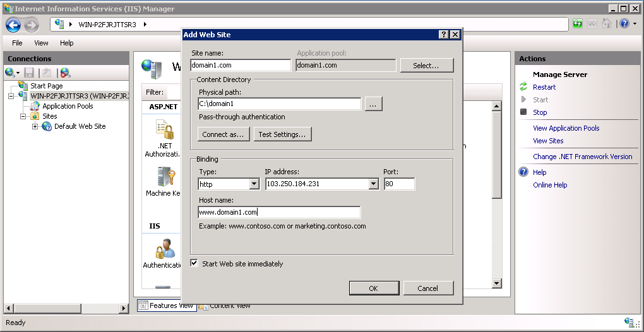Image resolution: width=644 pixels, height=332 pixels.
Task: Click the blue Help icon in Actions
Action: pyautogui.click(x=523, y=172)
